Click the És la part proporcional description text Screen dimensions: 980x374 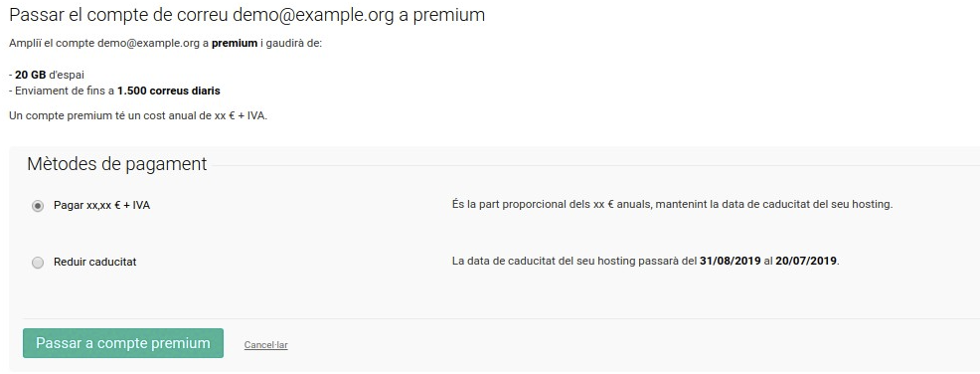tap(672, 205)
